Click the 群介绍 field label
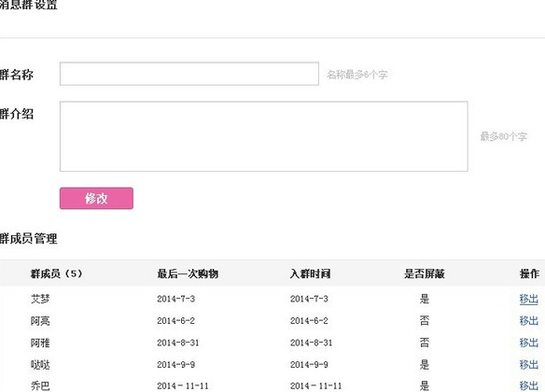 click(x=17, y=114)
